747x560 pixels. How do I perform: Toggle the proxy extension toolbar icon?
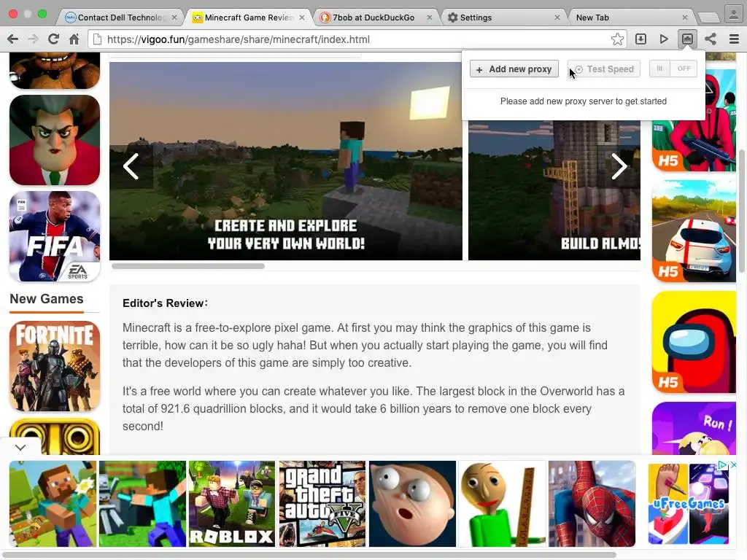point(687,39)
